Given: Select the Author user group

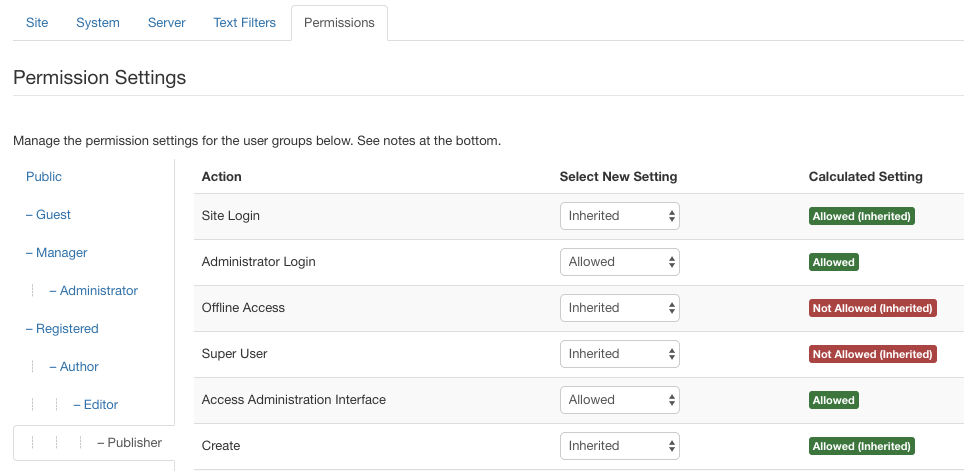Looking at the screenshot, I should point(79,367).
